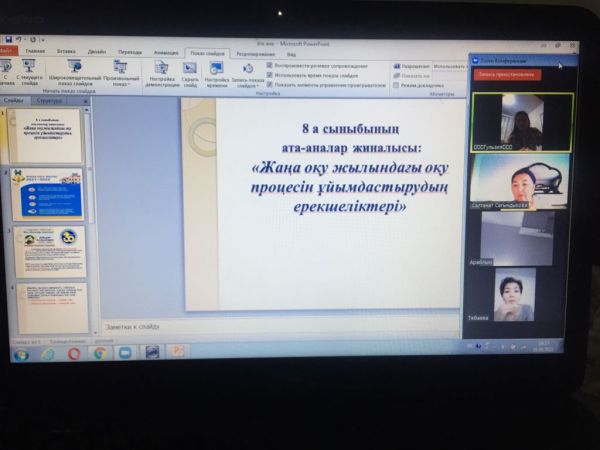The width and height of the screenshot is (600, 450).
Task: Switch to the Animations ribbon tab
Action: [x=166, y=52]
